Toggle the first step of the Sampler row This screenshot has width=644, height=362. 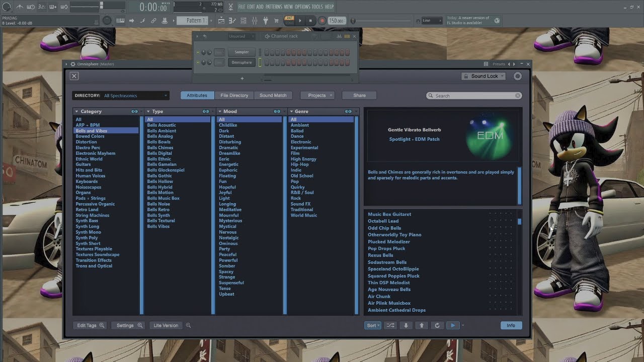267,52
